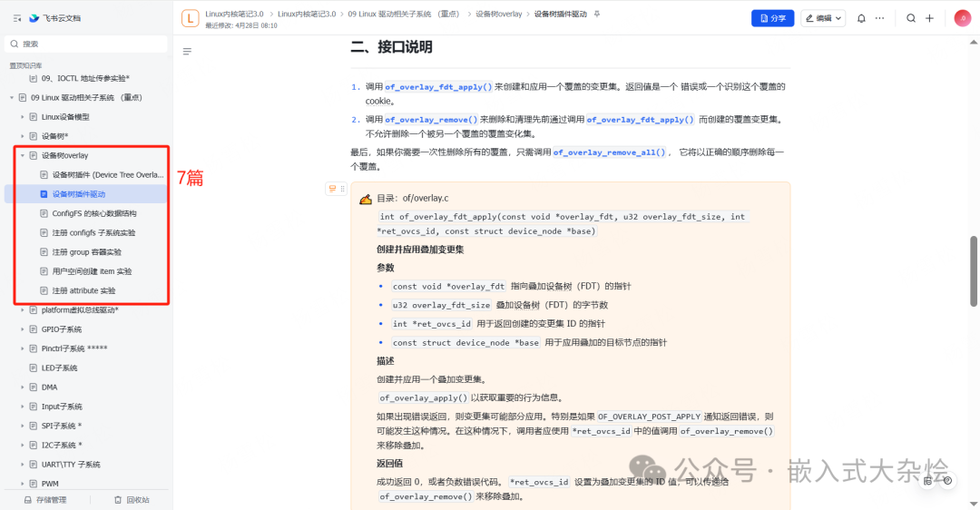Expand the Input子系统 tree node

pos(22,407)
